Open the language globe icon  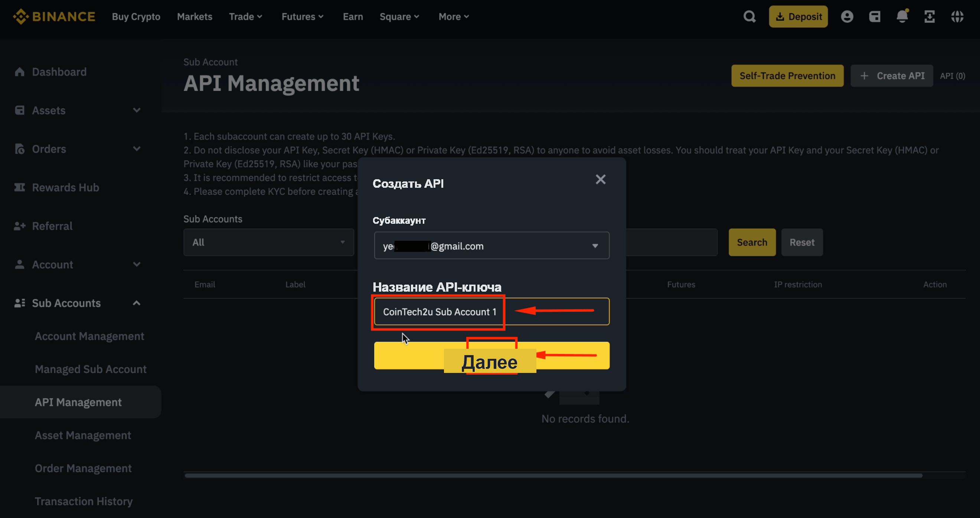957,17
